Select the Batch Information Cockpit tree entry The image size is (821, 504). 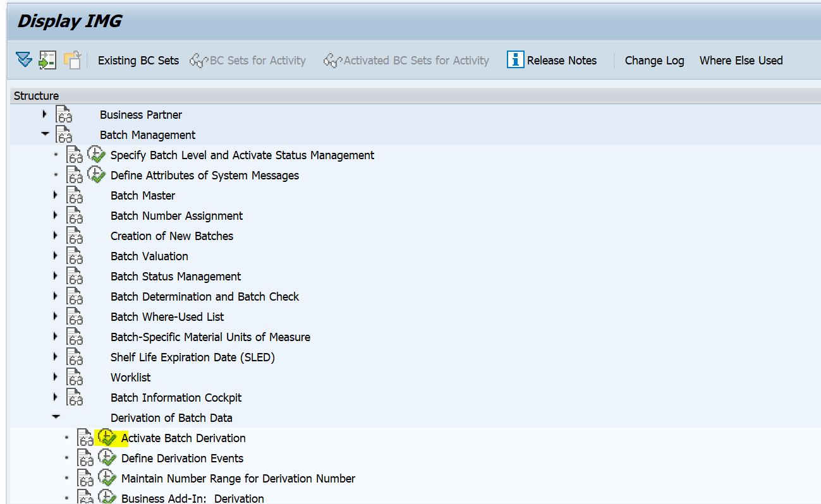pyautogui.click(x=176, y=397)
